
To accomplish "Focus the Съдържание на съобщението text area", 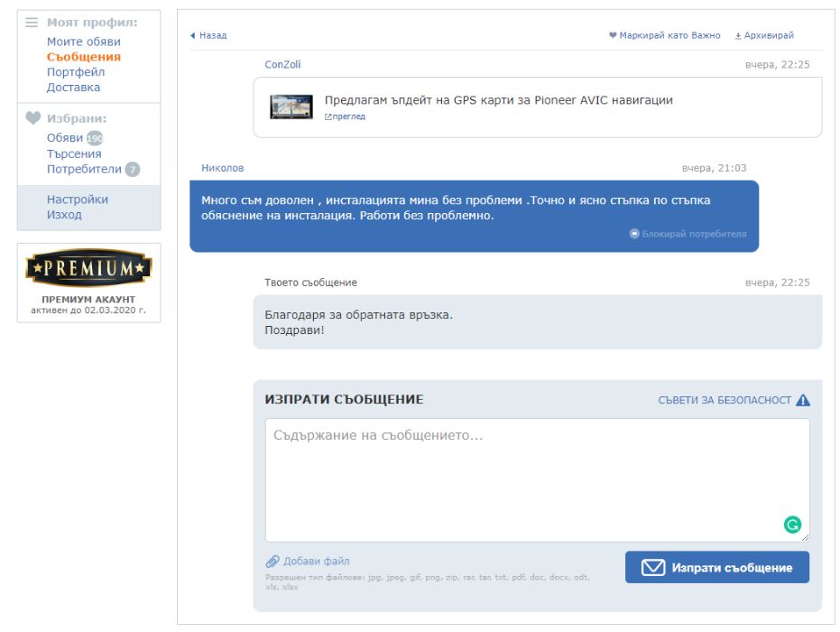I will (538, 480).
